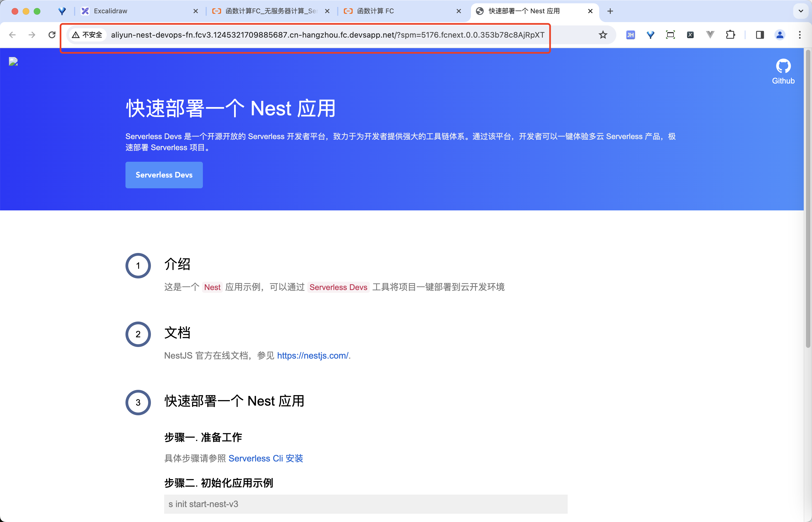Screen dimensions: 812x522
Task: Close the 函数计算FC_无服务器计算 tab
Action: coord(327,11)
